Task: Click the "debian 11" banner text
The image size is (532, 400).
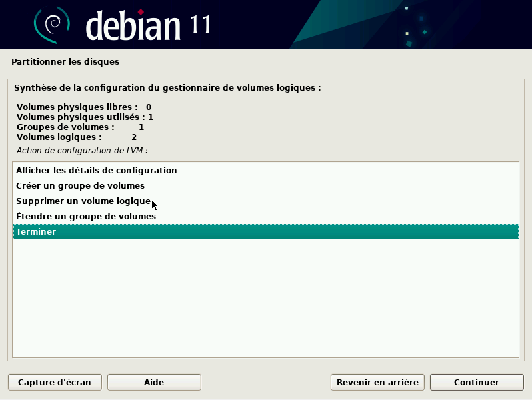Action: point(148,25)
